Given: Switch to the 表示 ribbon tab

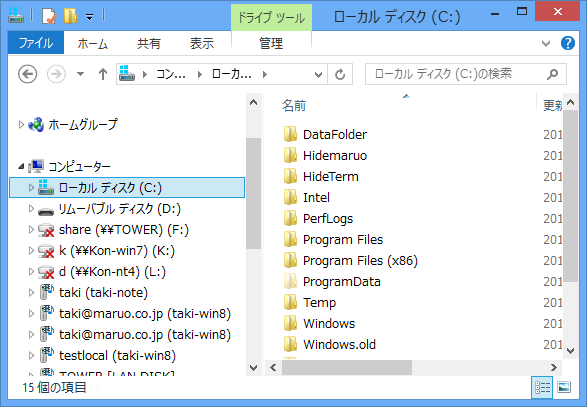Looking at the screenshot, I should point(202,43).
